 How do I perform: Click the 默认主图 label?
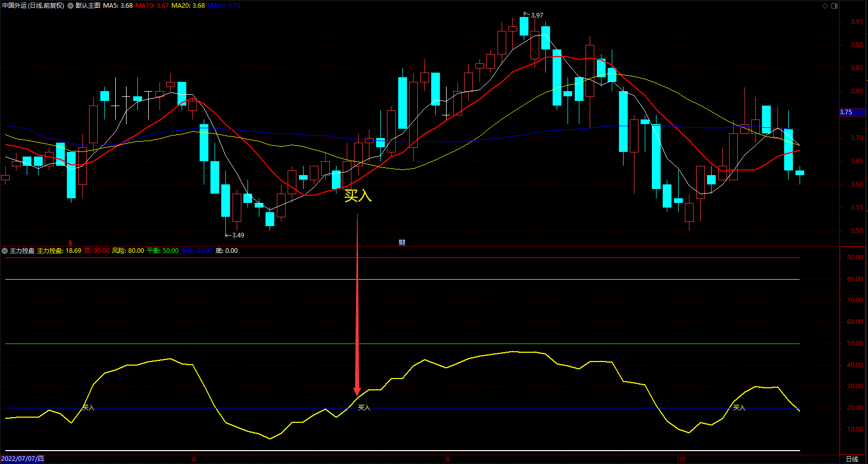pos(88,6)
